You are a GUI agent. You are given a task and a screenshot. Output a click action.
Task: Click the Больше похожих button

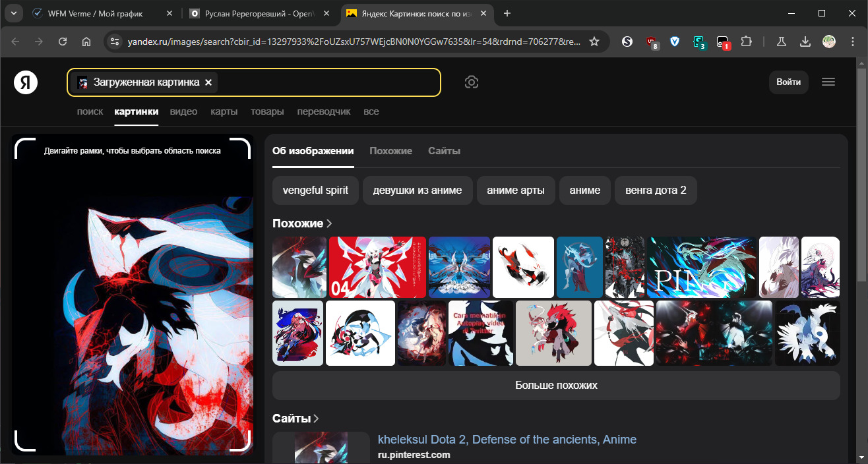click(556, 385)
